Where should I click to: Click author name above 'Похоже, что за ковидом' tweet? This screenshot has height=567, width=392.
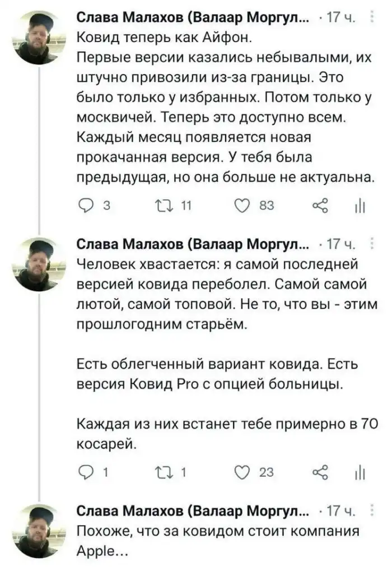click(x=192, y=511)
